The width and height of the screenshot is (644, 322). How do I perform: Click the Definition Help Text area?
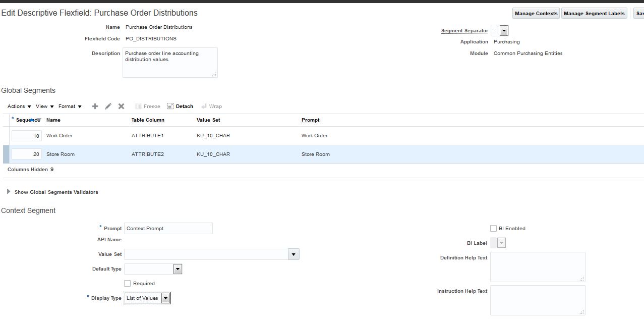(x=538, y=267)
